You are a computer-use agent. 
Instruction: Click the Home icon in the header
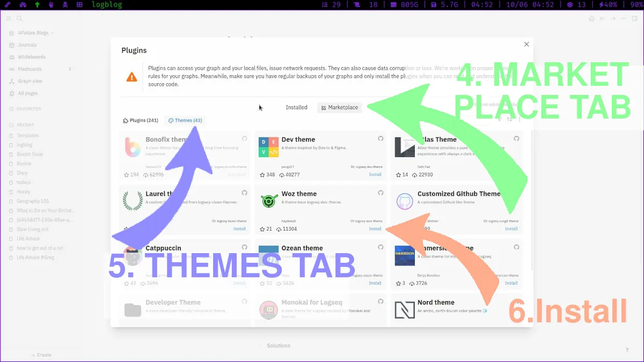(x=591, y=18)
